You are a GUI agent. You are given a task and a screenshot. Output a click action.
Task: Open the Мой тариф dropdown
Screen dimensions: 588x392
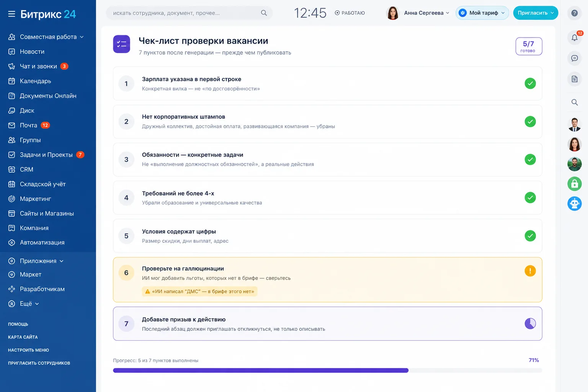tap(482, 13)
